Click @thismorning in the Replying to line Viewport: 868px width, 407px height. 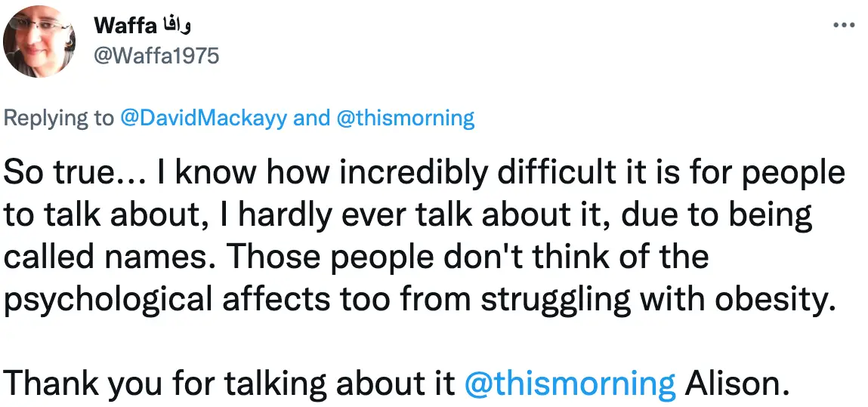405,119
